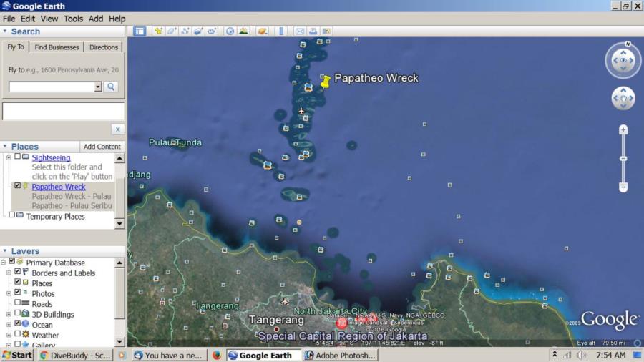Viewport: 644px width, 362px height.
Task: Open the Help menu
Action: click(117, 19)
